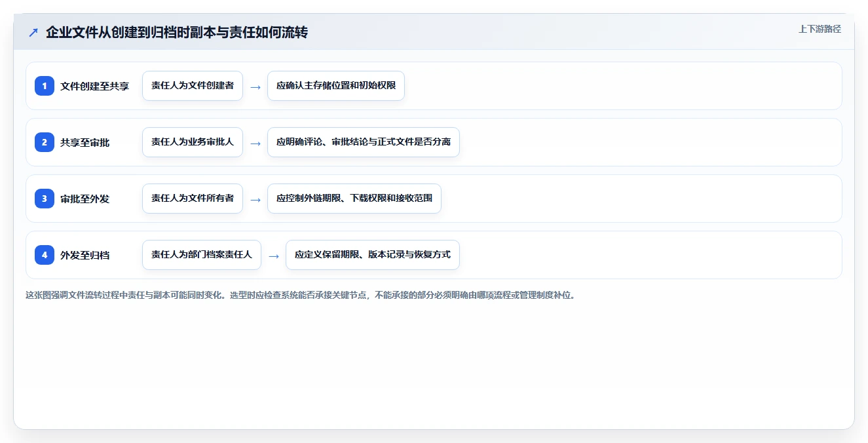Click the 应确认主存储位置和初始权限 box
The height and width of the screenshot is (443, 868).
pyautogui.click(x=336, y=86)
